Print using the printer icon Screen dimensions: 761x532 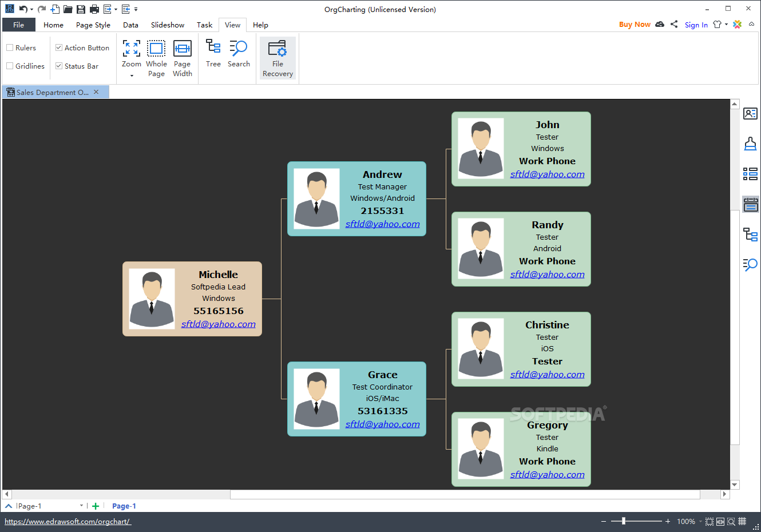[x=94, y=9]
